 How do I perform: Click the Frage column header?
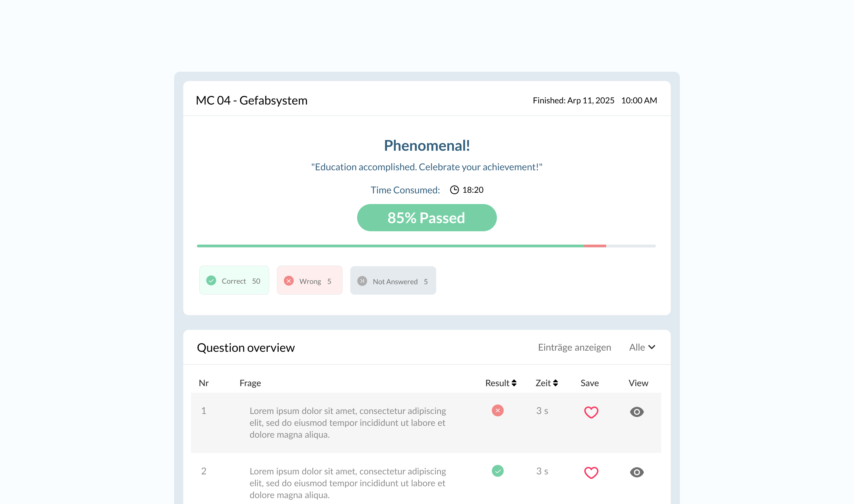tap(250, 383)
